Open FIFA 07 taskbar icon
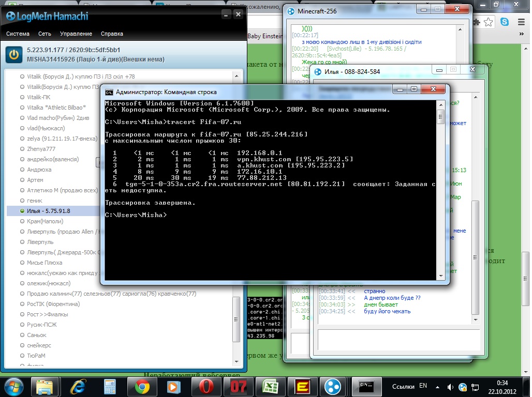Image resolution: width=532 pixels, height=397 pixels. coord(238,387)
